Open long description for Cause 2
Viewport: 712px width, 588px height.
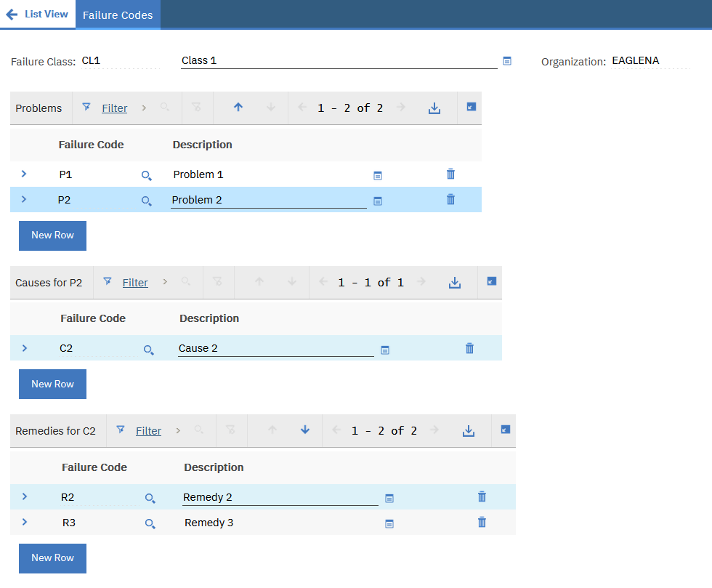(385, 350)
